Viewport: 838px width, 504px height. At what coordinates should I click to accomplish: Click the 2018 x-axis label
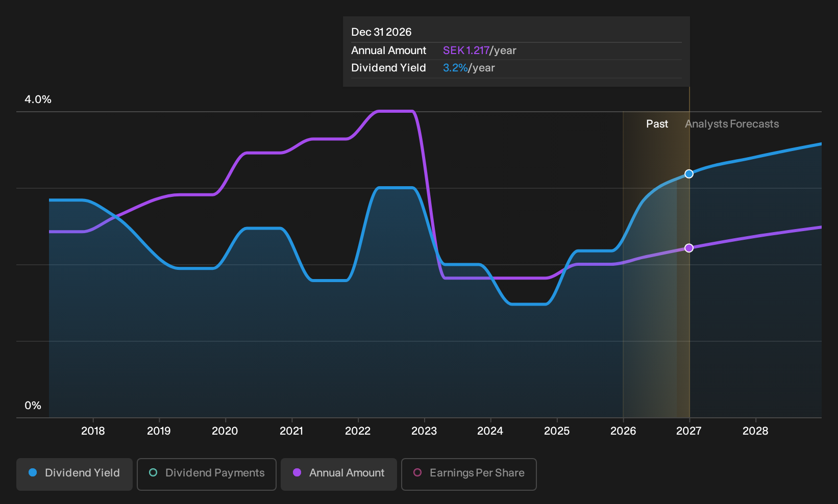[93, 431]
